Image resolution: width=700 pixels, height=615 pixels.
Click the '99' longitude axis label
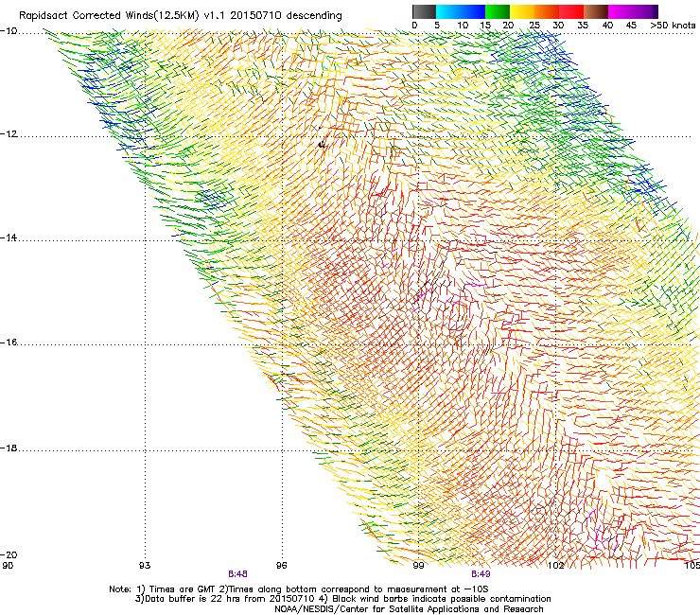coord(418,566)
